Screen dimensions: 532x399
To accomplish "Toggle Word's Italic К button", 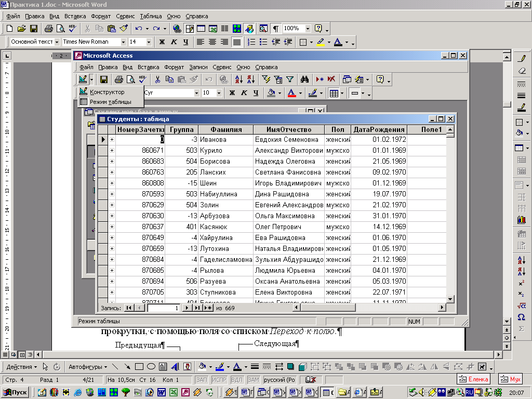I will 174,42.
